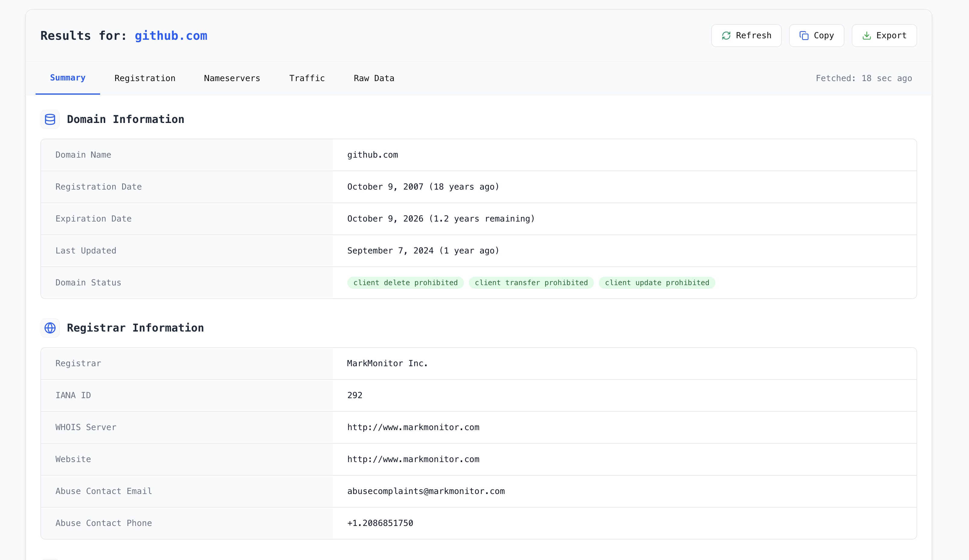Click the abusecomplaints@markmonitor.com email
The width and height of the screenshot is (969, 560).
(426, 491)
